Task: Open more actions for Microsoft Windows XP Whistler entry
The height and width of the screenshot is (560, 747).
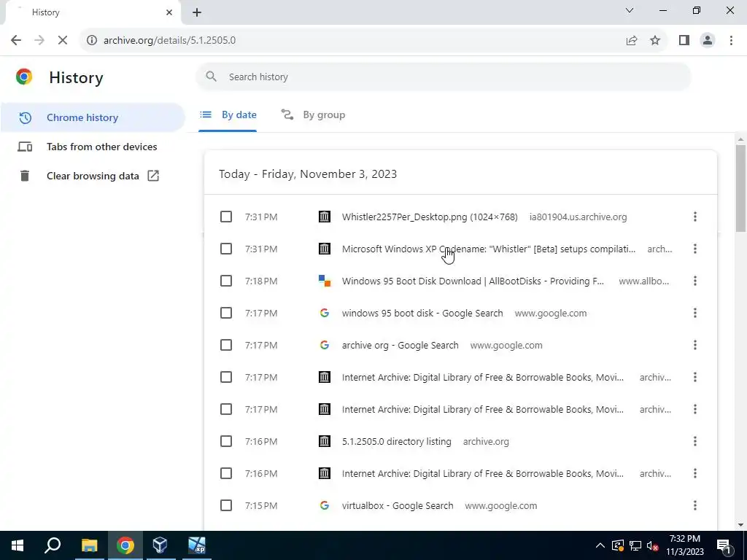Action: coord(695,249)
